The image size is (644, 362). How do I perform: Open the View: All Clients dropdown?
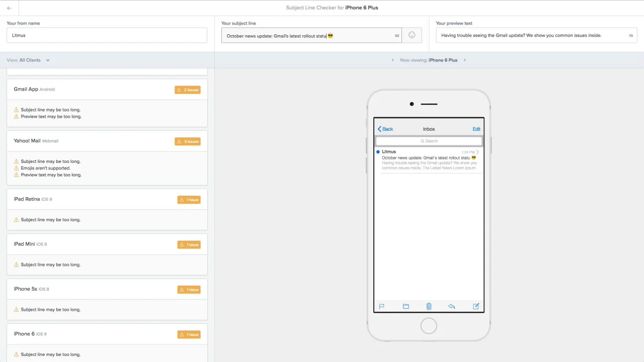tap(28, 60)
